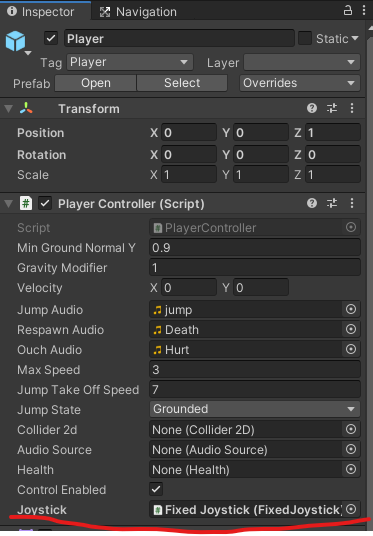Disable the Player Controller script checkbox
Screen dimensions: 373x536
(45, 203)
